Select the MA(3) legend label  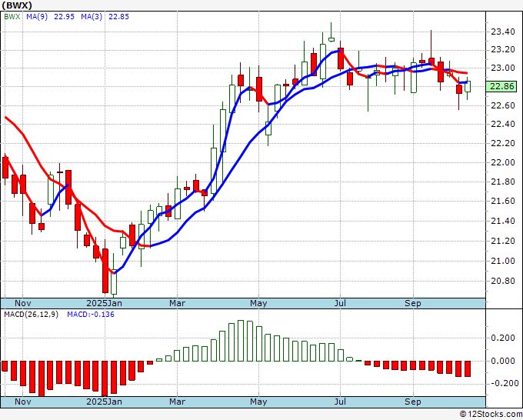point(92,17)
